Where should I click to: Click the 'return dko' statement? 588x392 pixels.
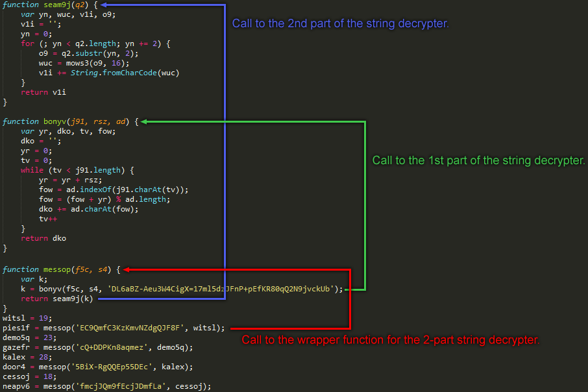pos(43,238)
